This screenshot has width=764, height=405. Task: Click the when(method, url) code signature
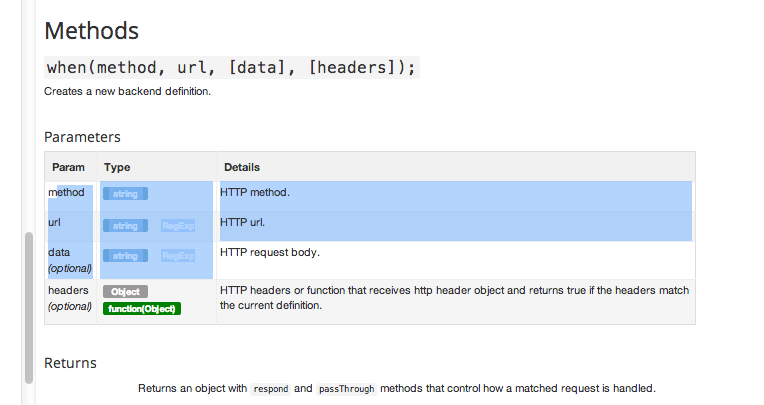(231, 68)
